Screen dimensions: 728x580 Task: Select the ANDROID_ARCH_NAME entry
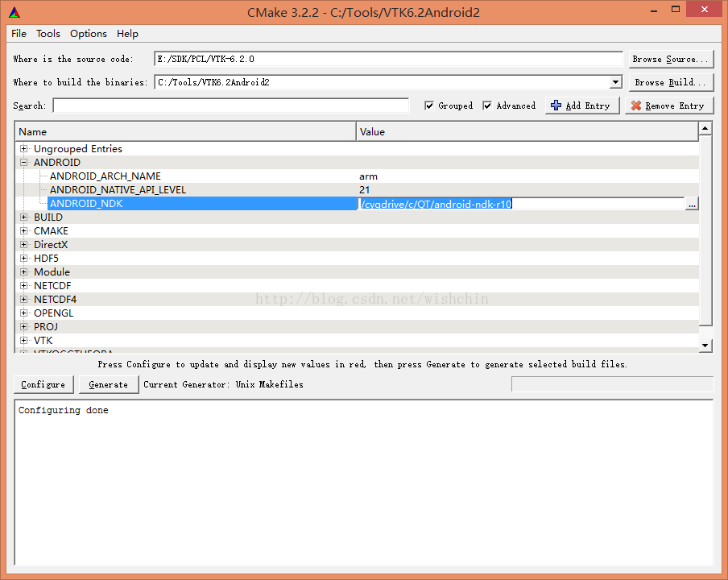(x=105, y=176)
